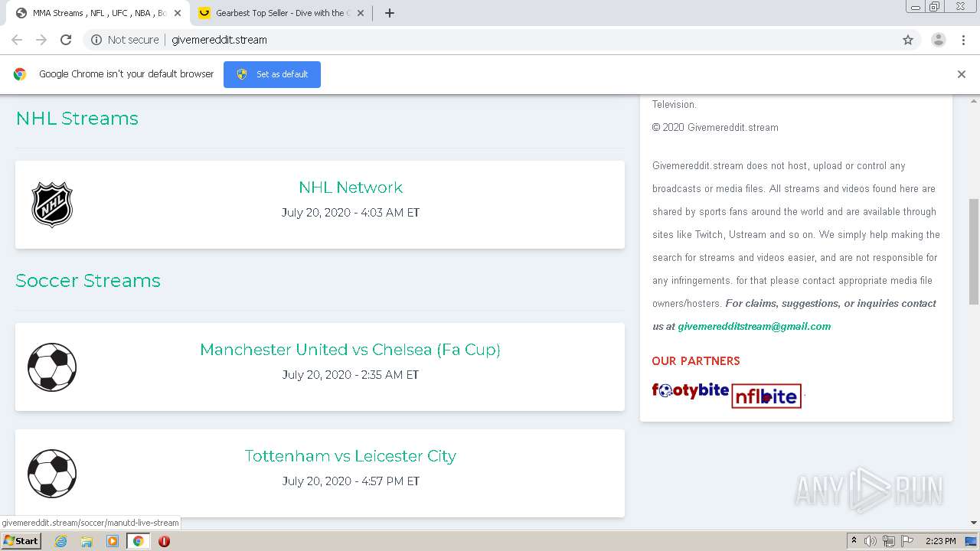Click the scrollbar down arrow
This screenshot has height=551, width=980.
click(x=974, y=523)
